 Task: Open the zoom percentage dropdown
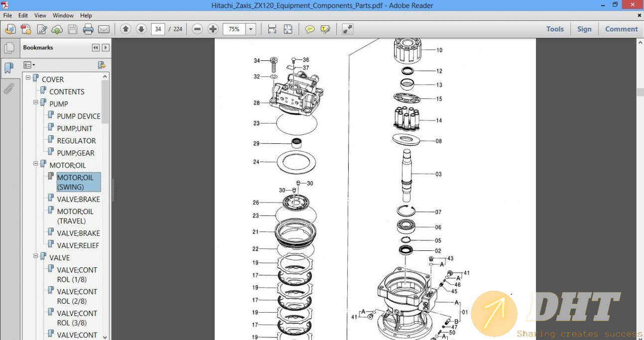point(251,29)
